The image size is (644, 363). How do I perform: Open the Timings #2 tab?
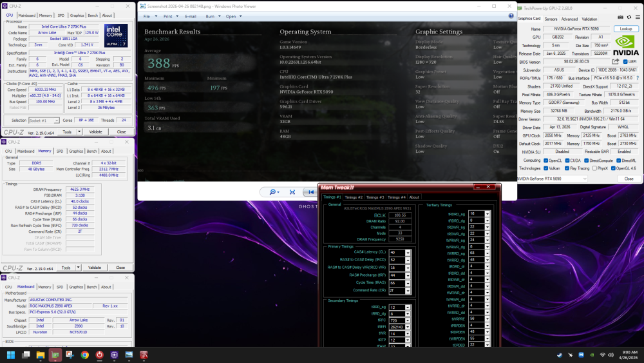pos(354,197)
